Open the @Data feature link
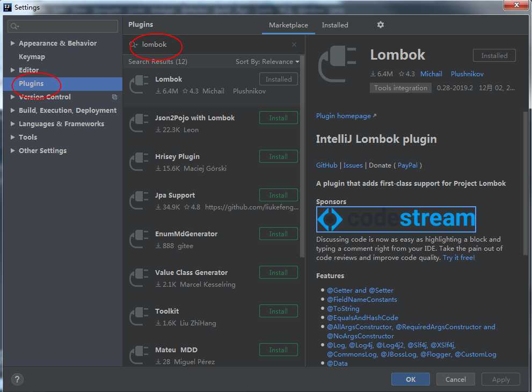The height and width of the screenshot is (392, 532). click(x=337, y=364)
